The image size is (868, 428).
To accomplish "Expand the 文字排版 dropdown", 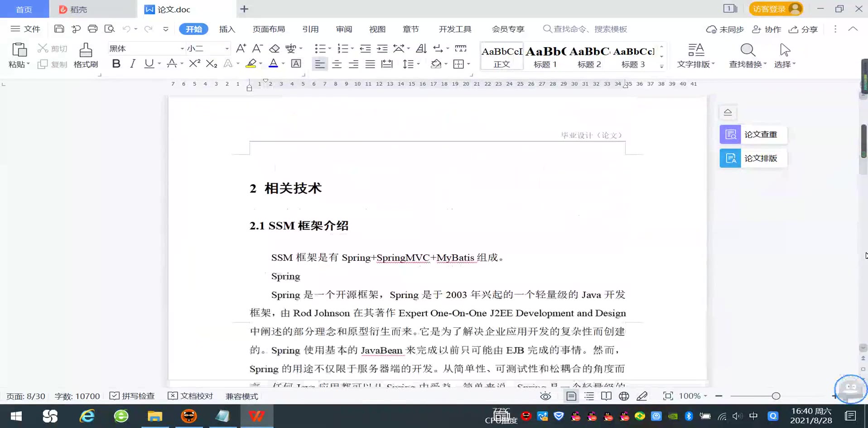I will click(696, 64).
